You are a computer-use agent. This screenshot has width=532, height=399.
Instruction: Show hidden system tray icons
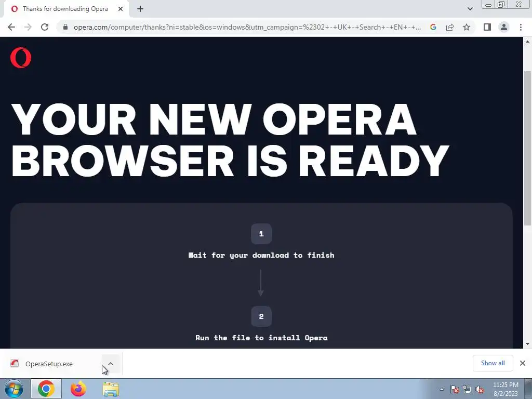tap(442, 389)
